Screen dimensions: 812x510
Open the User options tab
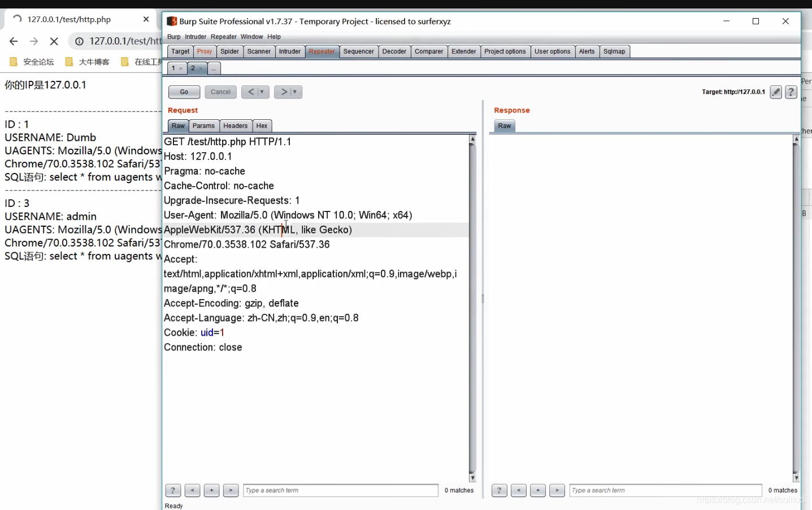[553, 51]
